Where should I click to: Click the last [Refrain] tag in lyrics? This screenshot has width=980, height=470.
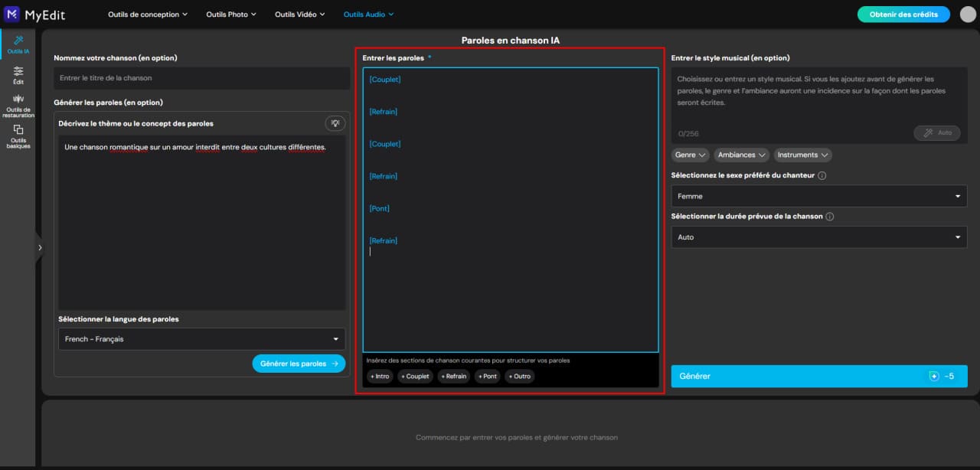384,240
